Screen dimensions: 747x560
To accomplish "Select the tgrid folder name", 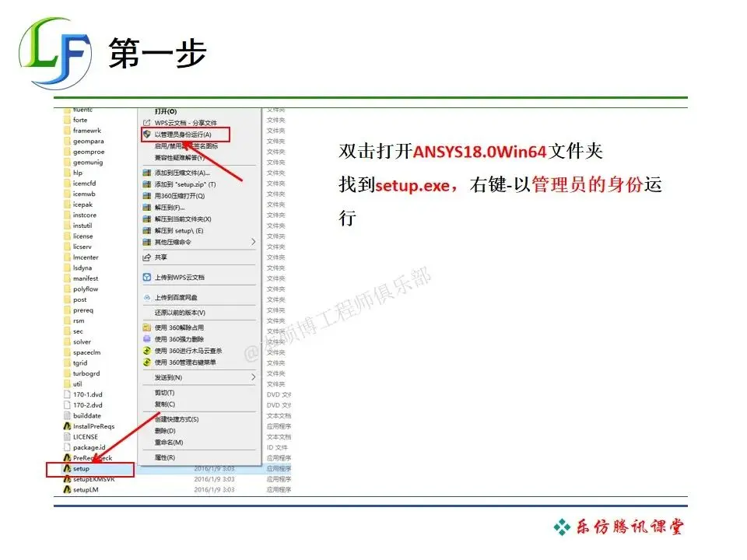I will pyautogui.click(x=80, y=363).
